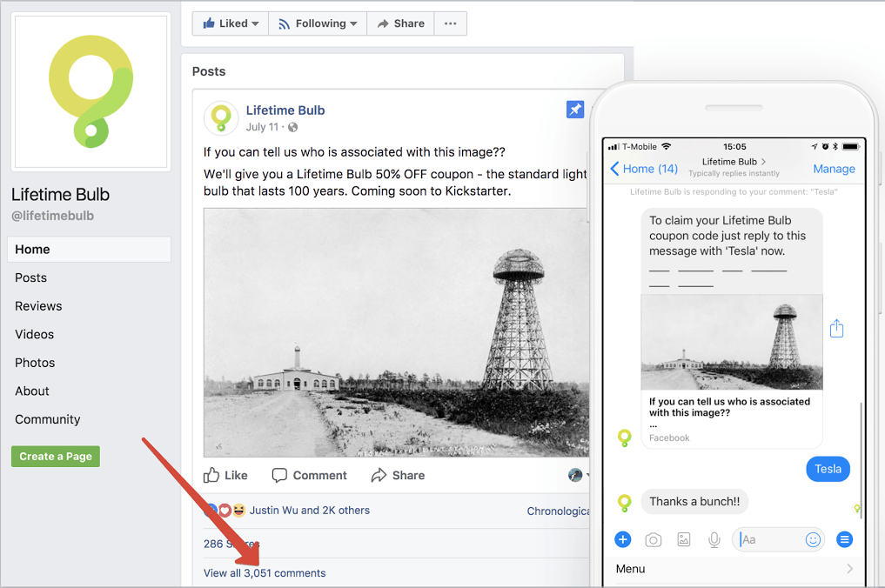885x588 pixels.
Task: Click the 286 Shares count
Action: pos(231,544)
